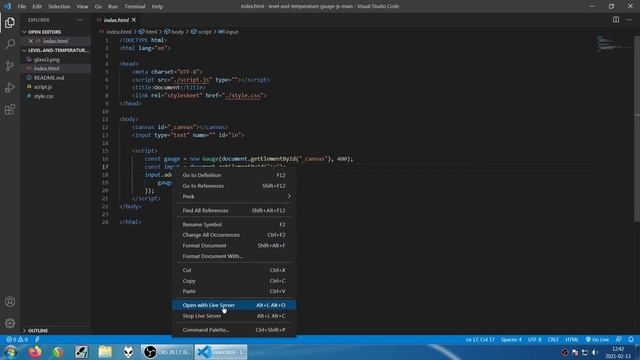Choose Format Document With...
640x360 pixels.
pyautogui.click(x=234, y=256)
